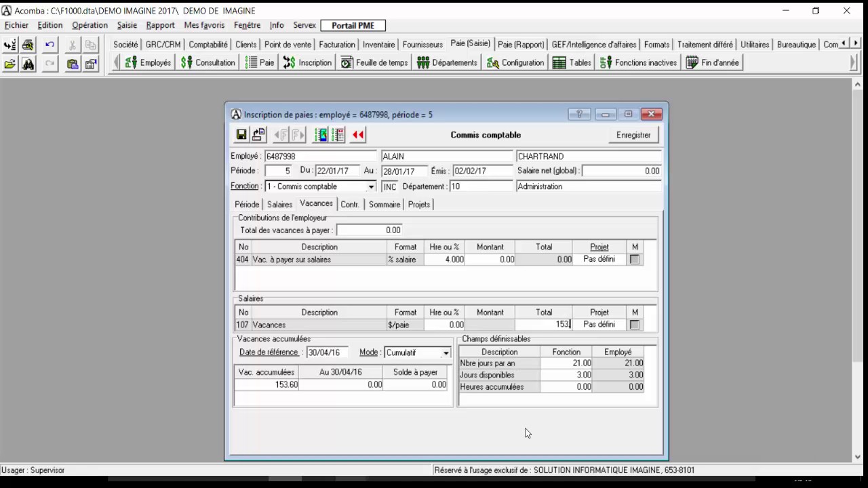Toggle M checkbox on row 404 Vac. à payer

pos(635,260)
